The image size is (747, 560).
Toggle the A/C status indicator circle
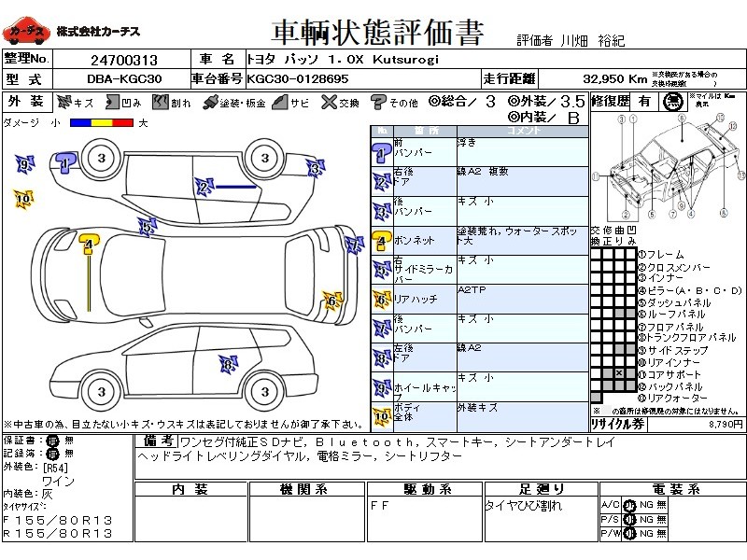point(629,505)
